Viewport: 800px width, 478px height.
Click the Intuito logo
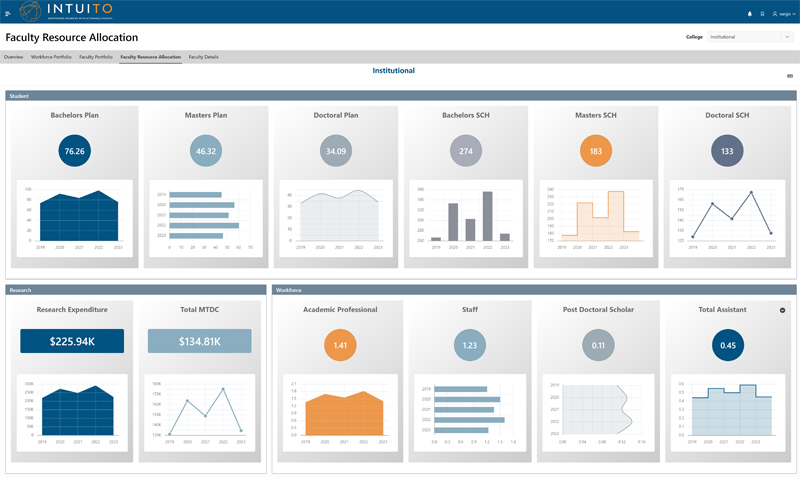66,11
